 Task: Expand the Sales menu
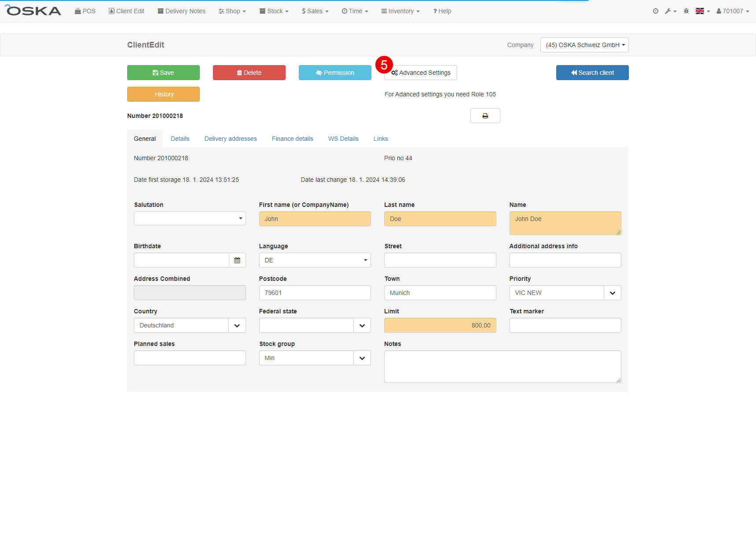point(315,11)
